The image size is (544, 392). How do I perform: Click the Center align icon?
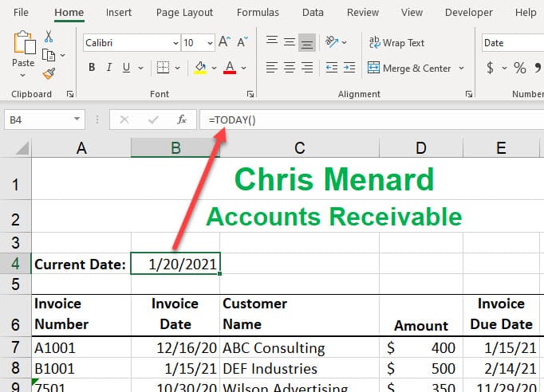coord(290,68)
